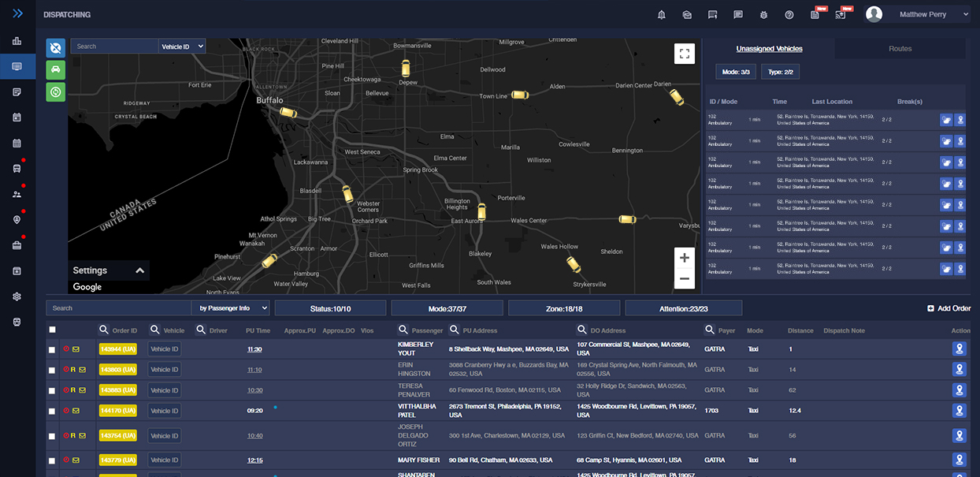Click the Add Order button
The height and width of the screenshot is (477, 980).
(x=949, y=308)
